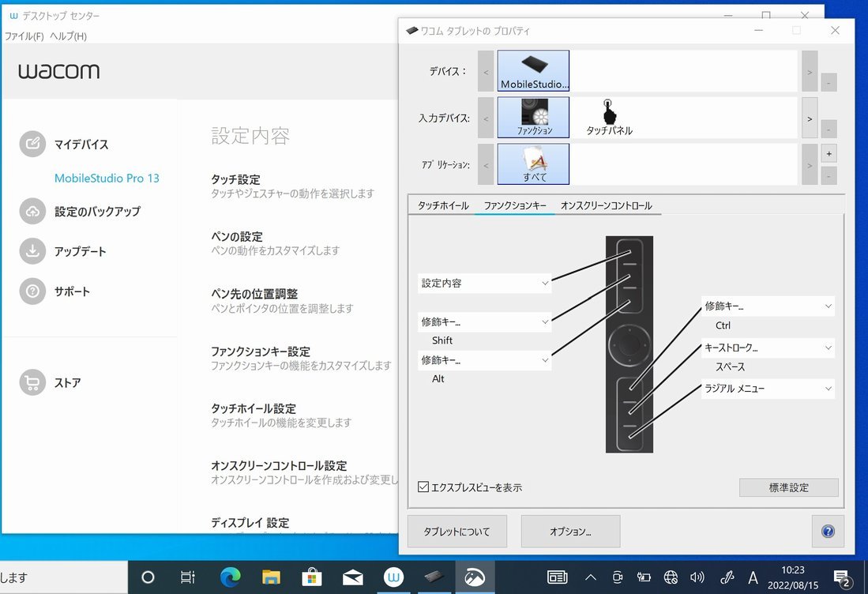The width and height of the screenshot is (868, 594).
Task: Click the ストア label in sidebar
Action: [68, 382]
